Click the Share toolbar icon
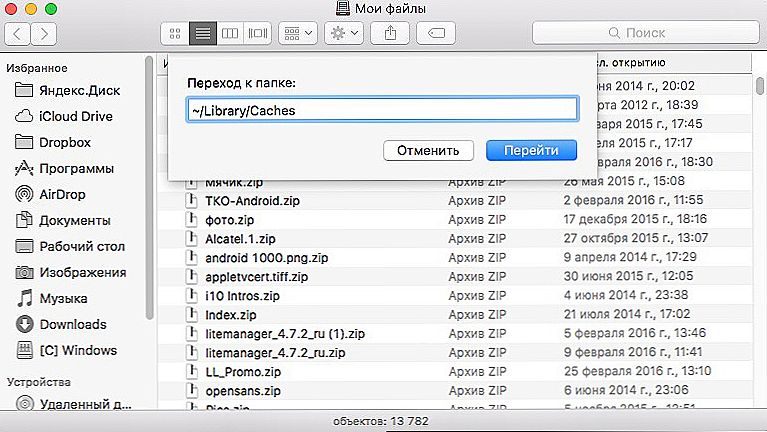The width and height of the screenshot is (767, 432). pos(390,33)
